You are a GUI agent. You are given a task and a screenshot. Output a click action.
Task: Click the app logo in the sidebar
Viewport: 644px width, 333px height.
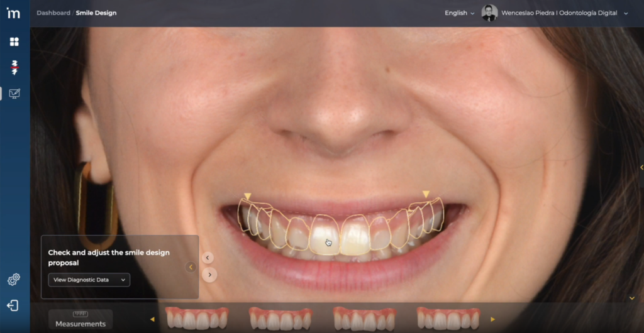click(x=14, y=13)
